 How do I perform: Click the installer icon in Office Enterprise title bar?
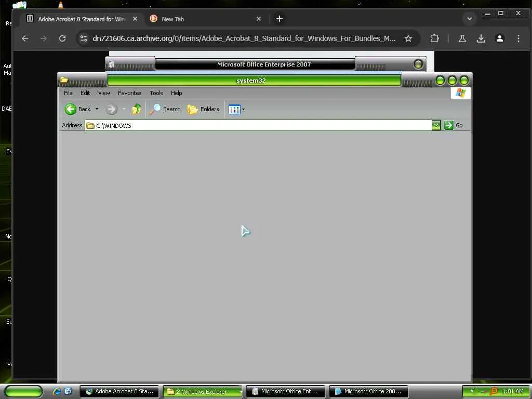111,64
